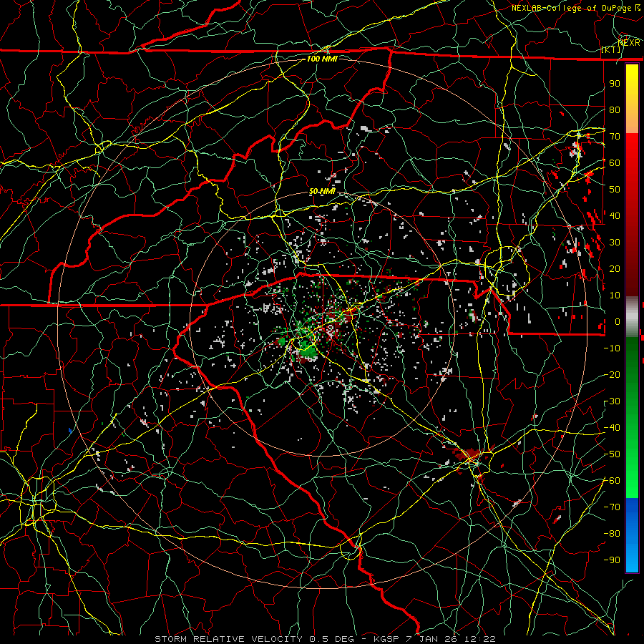Viewport: 644px width, 644px height.
Task: Select the "-10" value on velocity scale
Action: click(612, 348)
